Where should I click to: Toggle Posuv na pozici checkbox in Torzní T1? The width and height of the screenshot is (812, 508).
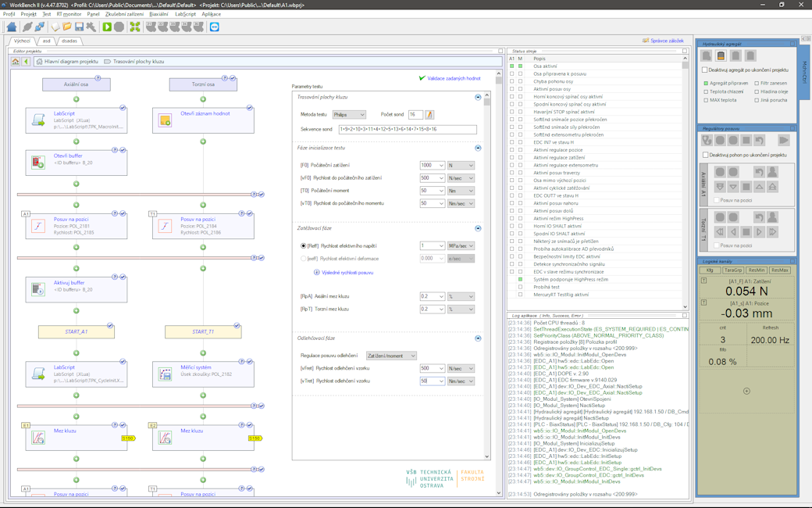click(717, 245)
